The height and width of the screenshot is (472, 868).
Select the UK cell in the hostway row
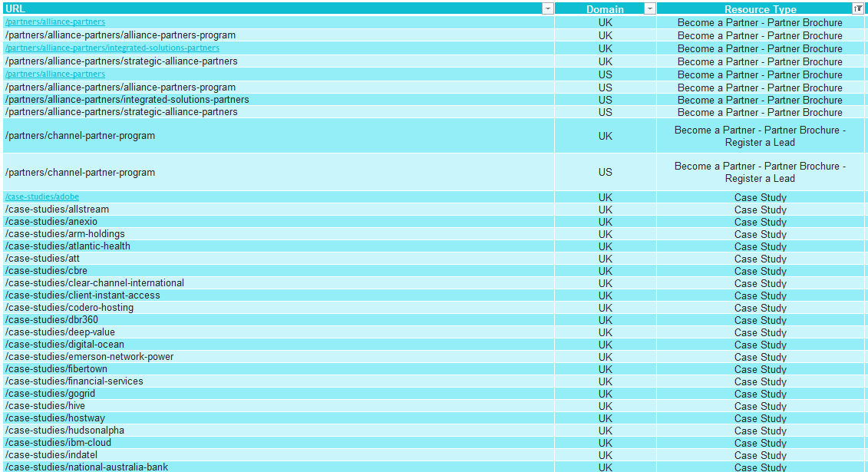click(x=605, y=418)
